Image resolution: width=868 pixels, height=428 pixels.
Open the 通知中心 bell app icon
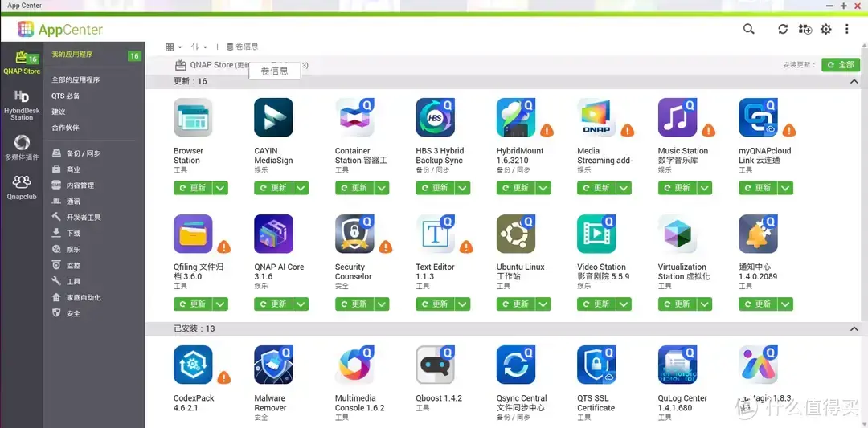click(759, 234)
